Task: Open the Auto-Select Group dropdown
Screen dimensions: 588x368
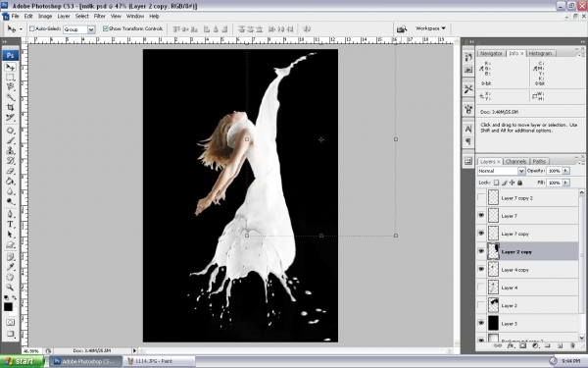Action: click(x=79, y=29)
